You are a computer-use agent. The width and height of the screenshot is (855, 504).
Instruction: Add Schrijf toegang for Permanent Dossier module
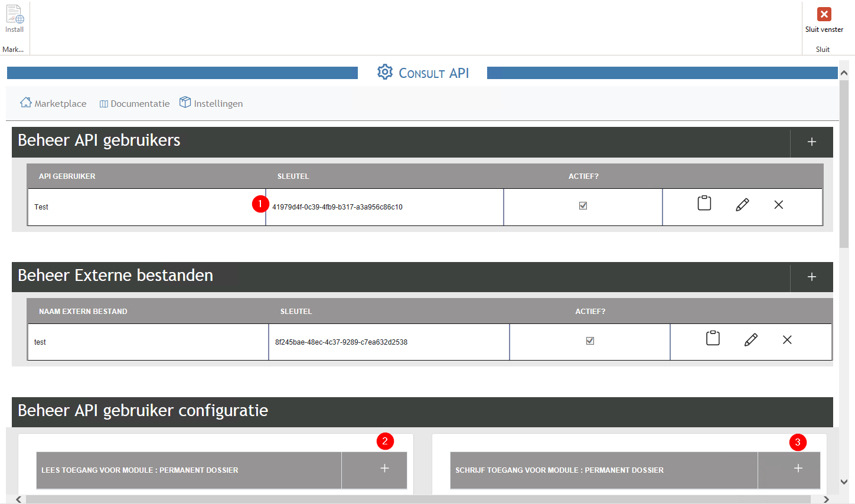tap(798, 469)
